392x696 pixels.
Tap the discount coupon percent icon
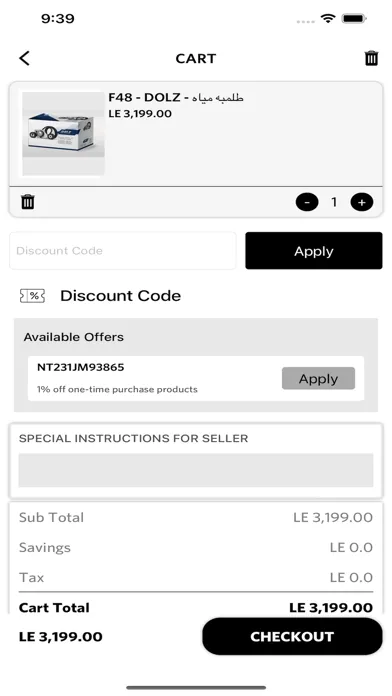click(32, 296)
